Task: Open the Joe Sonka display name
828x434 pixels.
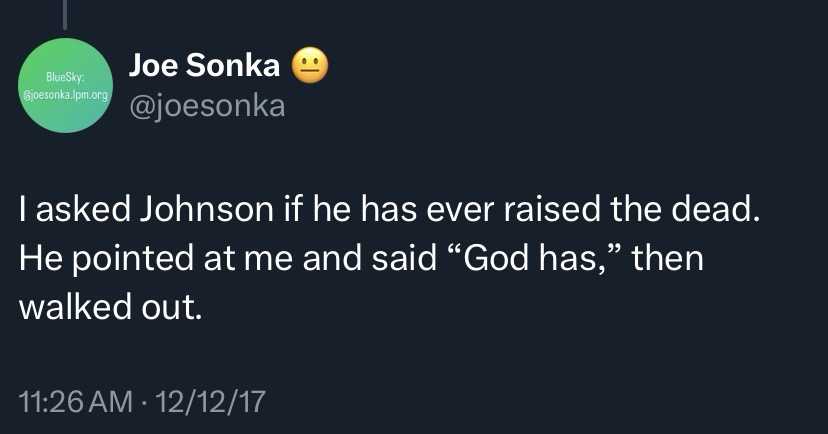Action: point(204,66)
